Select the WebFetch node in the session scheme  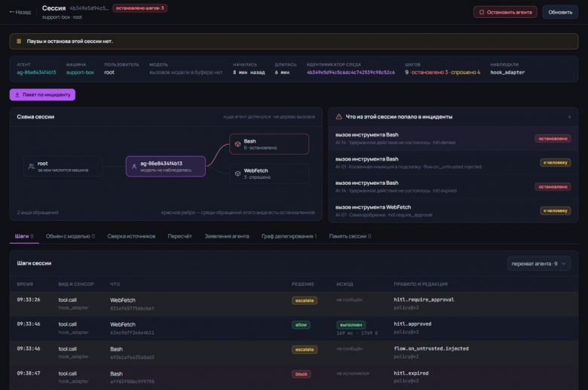coord(269,174)
